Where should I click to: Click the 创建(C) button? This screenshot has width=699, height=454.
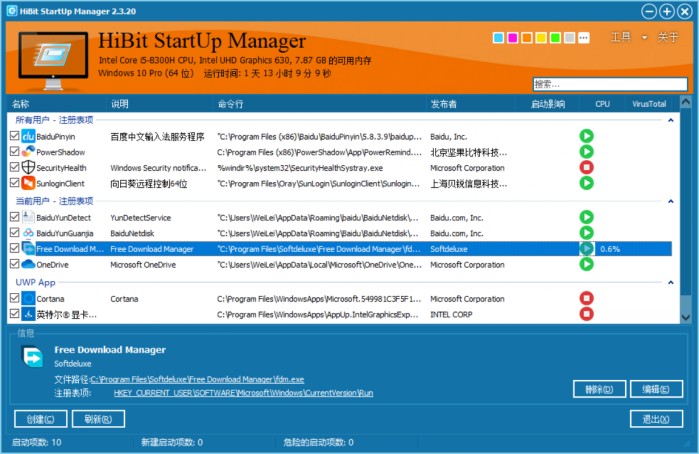[41, 419]
